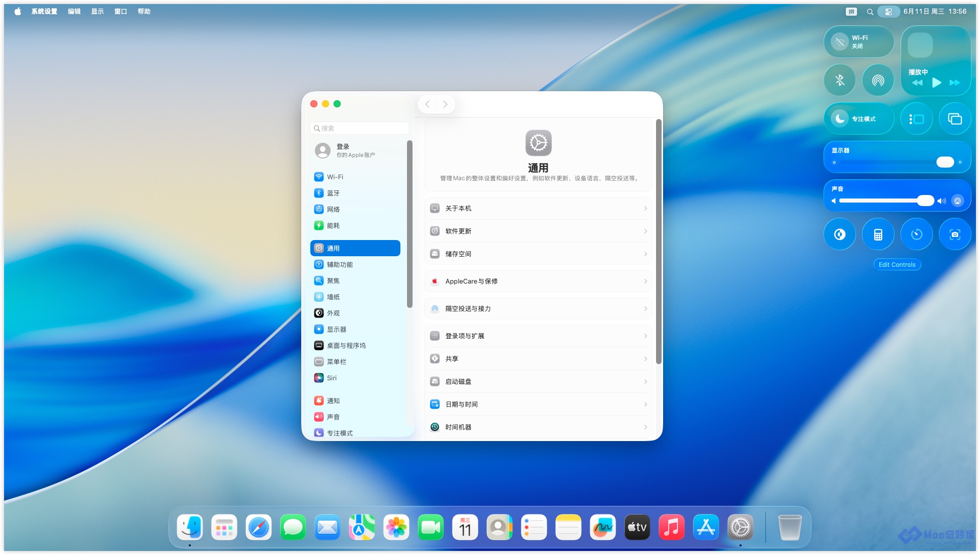
Task: Toggle Screen Mirroring in Control Center
Action: tap(955, 119)
